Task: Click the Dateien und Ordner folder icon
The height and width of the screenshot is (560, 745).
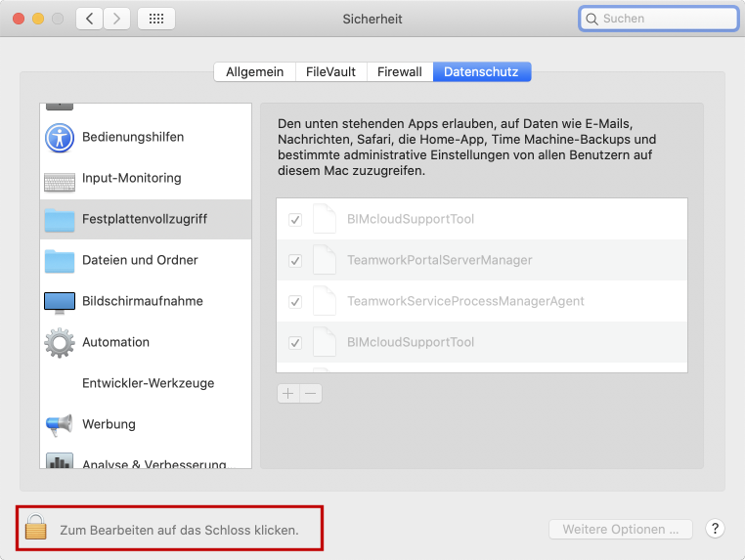Action: tap(60, 261)
